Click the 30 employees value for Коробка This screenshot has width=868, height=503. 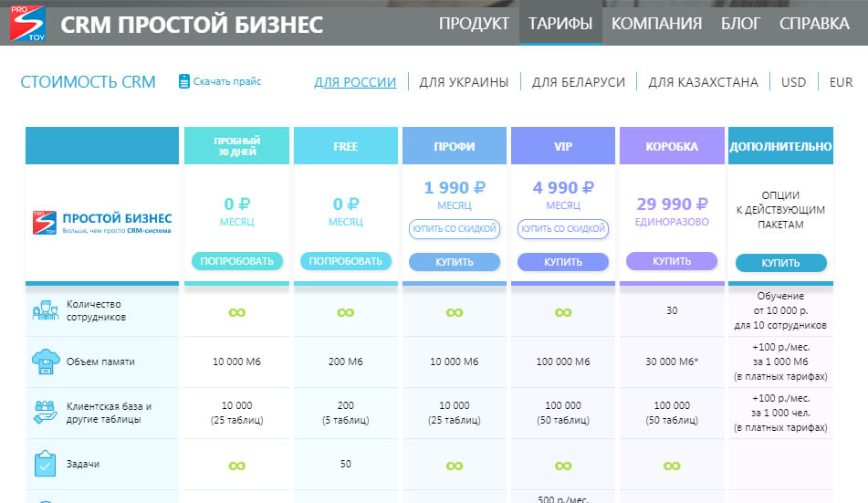[x=672, y=310]
